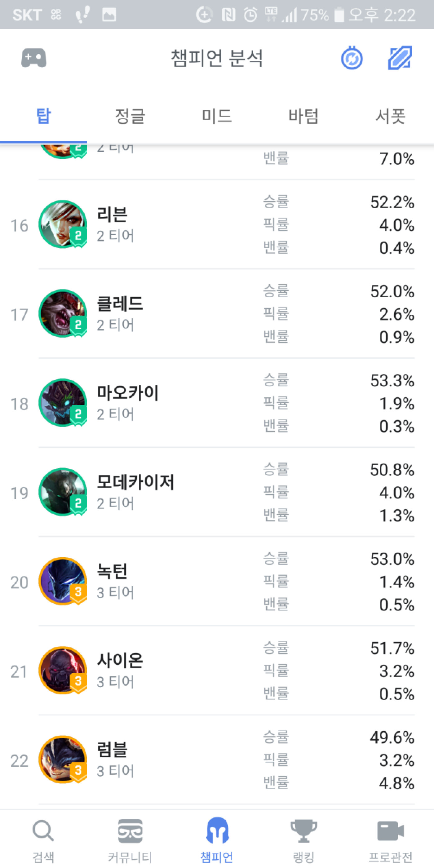Tap the blue refresh timer icon
Screen dimensions: 434x868
click(352, 58)
